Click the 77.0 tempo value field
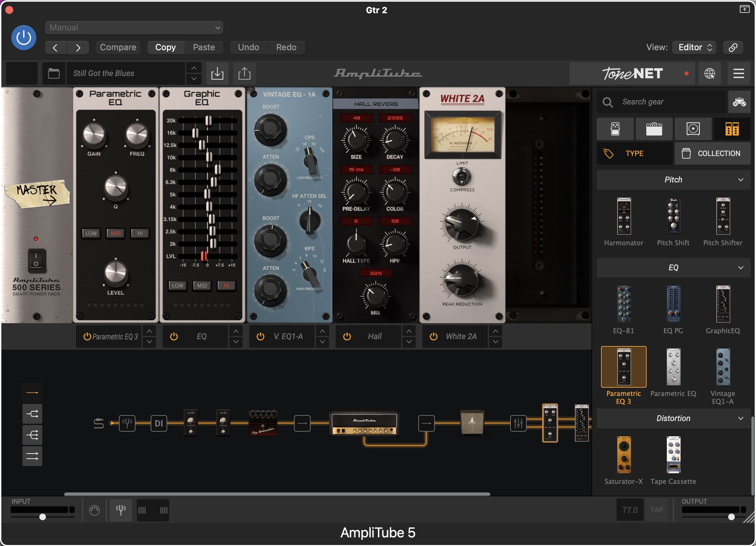 coord(630,510)
